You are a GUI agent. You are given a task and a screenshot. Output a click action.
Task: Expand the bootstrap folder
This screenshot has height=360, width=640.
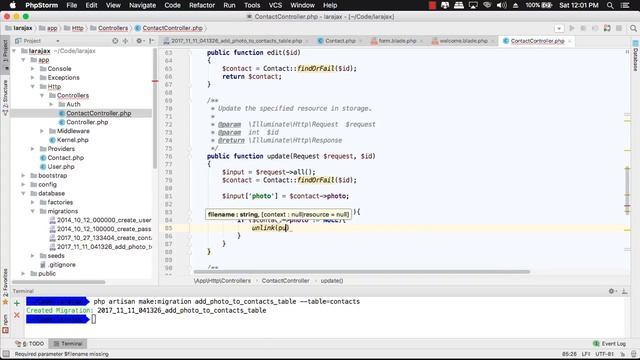(x=24, y=176)
